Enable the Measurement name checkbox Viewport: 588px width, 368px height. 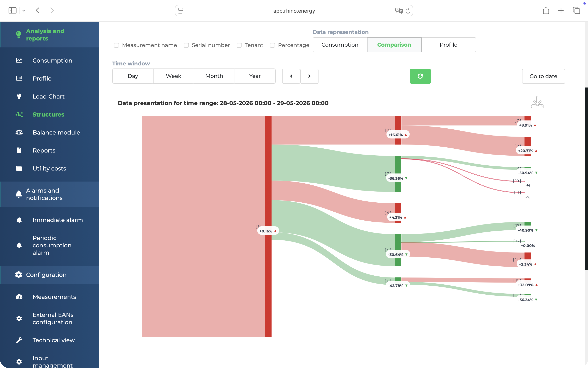116,45
